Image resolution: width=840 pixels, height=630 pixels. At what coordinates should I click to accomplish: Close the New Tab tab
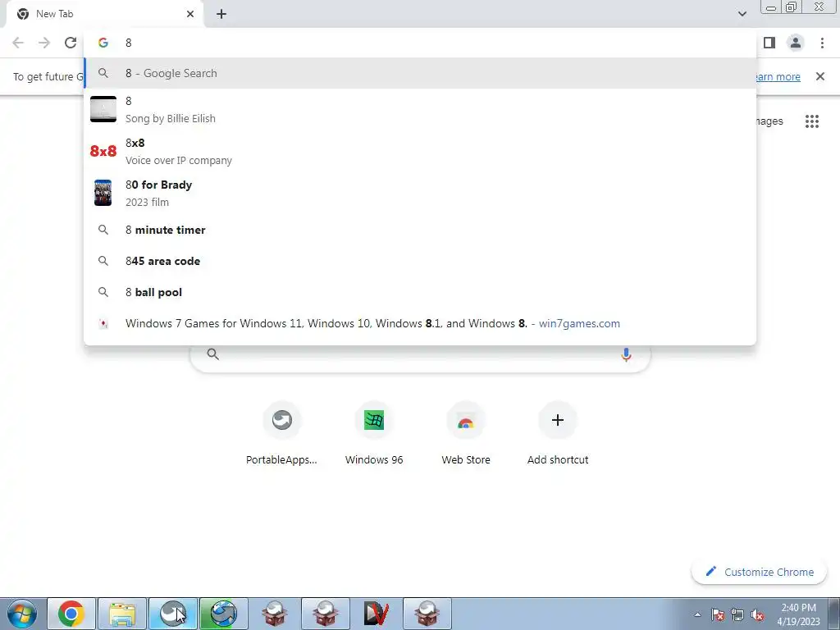(190, 14)
